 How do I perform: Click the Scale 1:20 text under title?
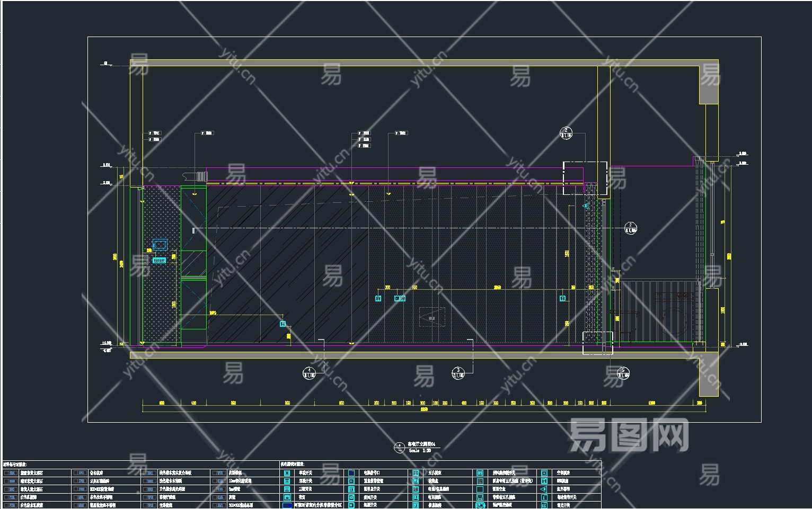click(x=420, y=451)
